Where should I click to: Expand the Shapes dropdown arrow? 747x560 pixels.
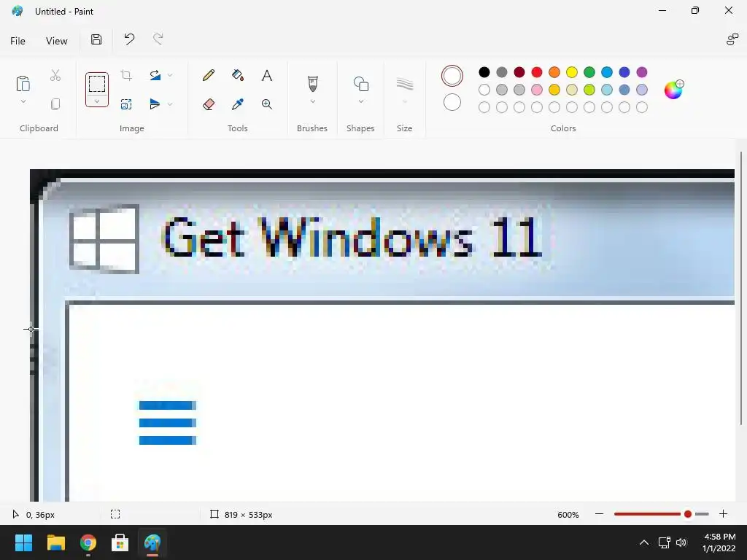360,101
